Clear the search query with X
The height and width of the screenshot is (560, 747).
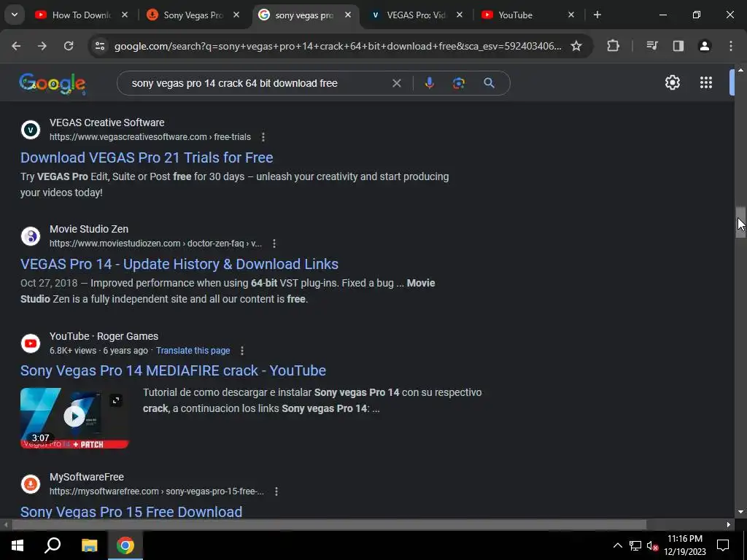click(x=396, y=83)
